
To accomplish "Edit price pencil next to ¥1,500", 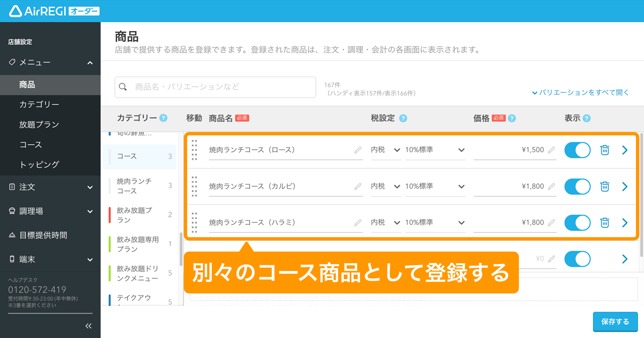I will point(551,150).
